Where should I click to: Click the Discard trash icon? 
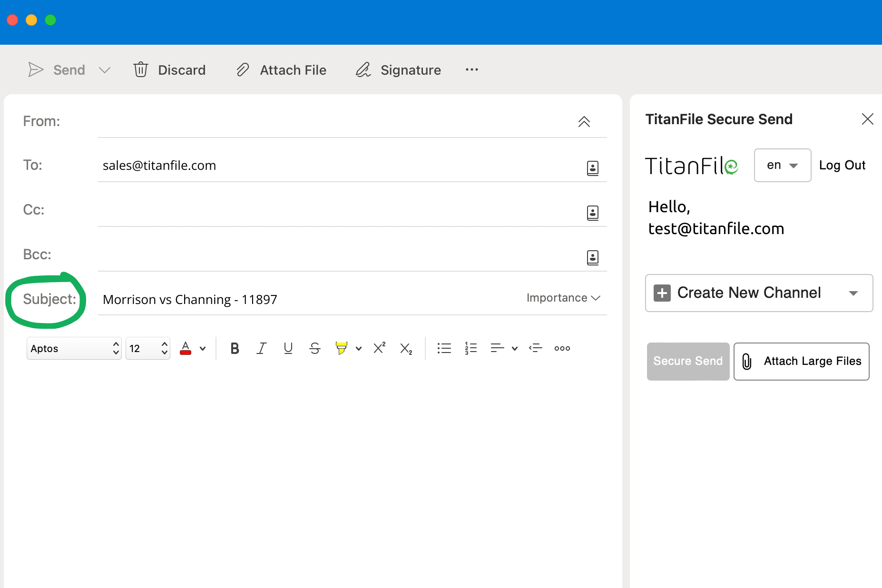[x=141, y=70]
